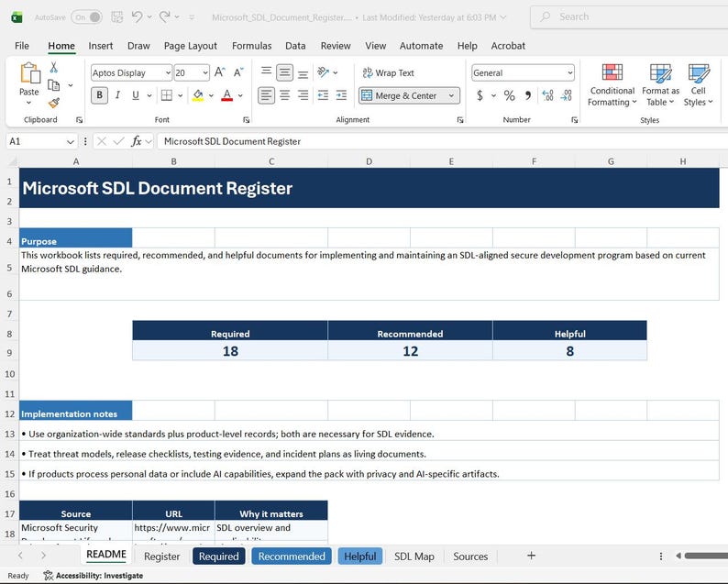Switch to the Page Layout tab
The image size is (728, 584).
(x=191, y=46)
